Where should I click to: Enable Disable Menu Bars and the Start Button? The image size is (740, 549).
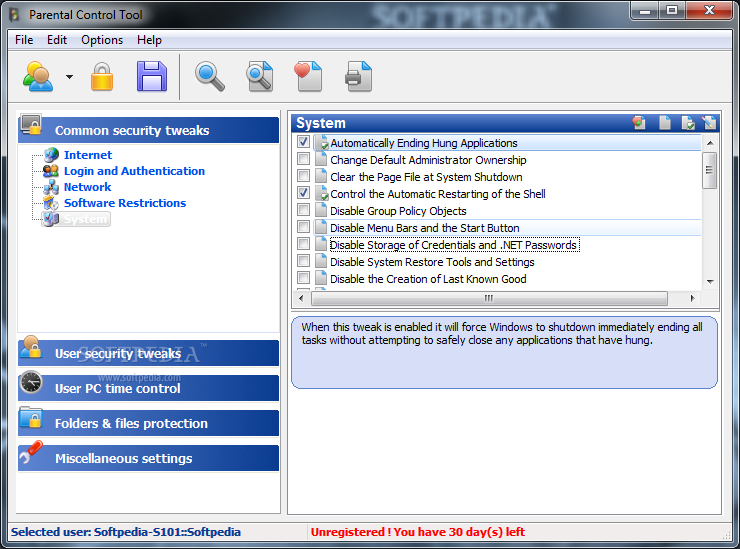pos(303,227)
